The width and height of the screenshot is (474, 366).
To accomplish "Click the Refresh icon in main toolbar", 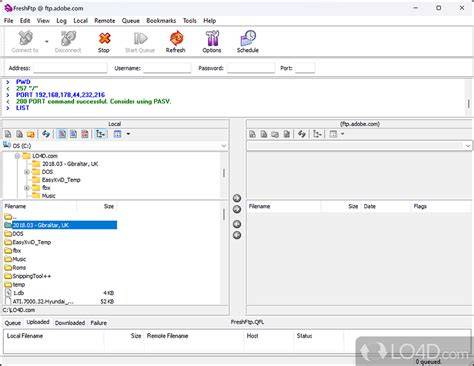I will click(x=176, y=42).
